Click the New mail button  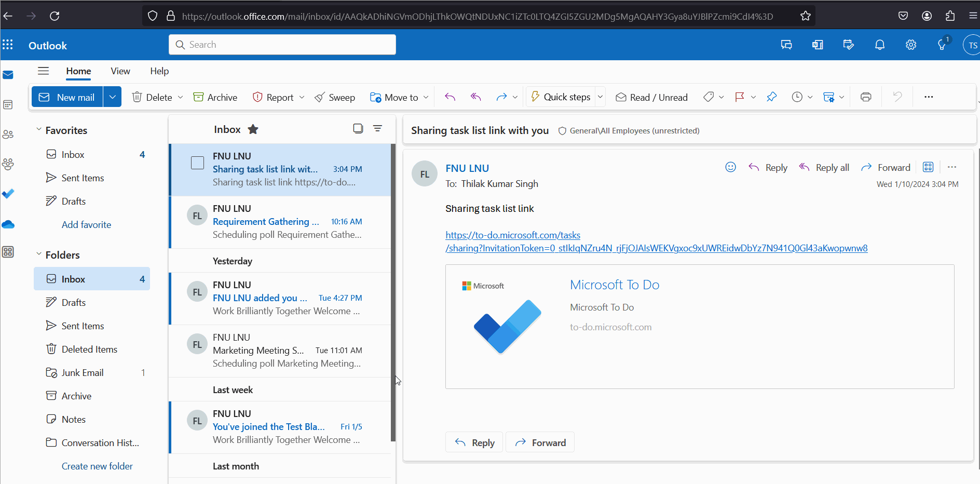click(66, 97)
